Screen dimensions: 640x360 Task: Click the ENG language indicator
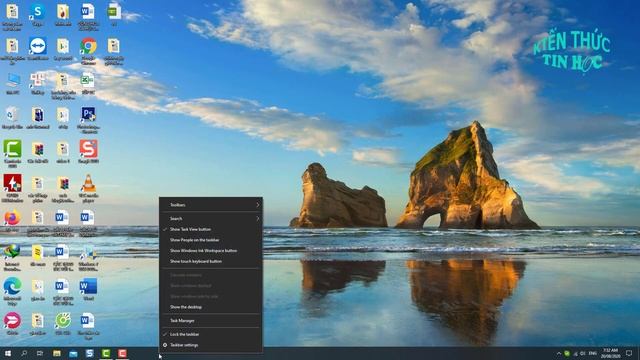[593, 353]
